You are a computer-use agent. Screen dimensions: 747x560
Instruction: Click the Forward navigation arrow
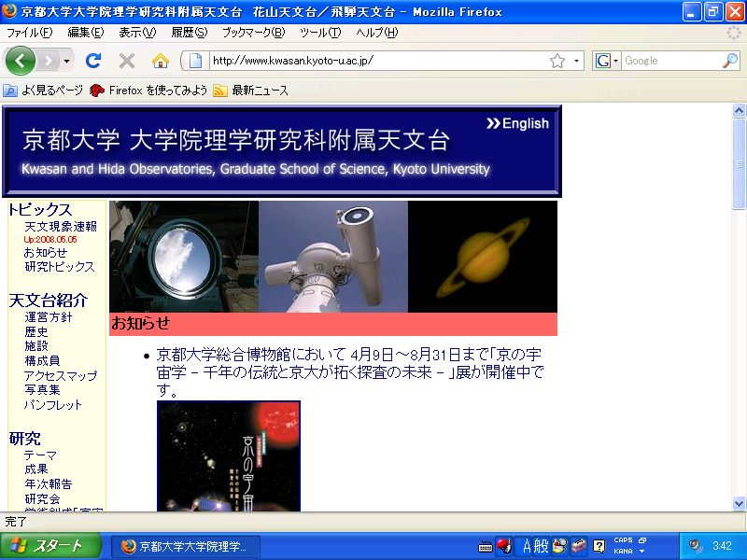[49, 61]
